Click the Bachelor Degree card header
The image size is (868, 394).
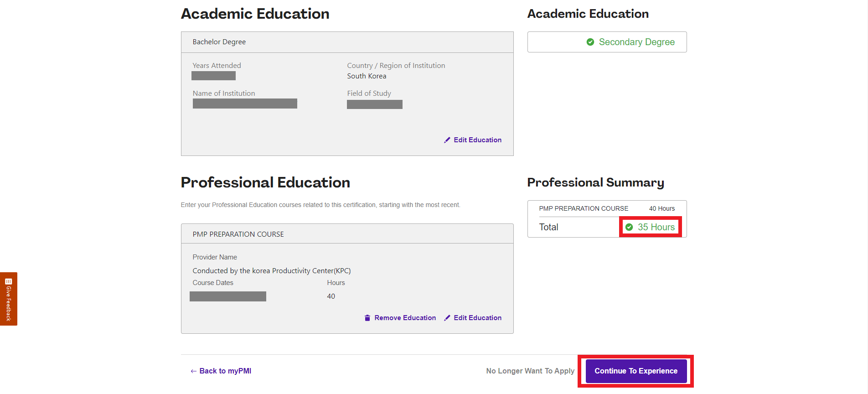(x=347, y=42)
